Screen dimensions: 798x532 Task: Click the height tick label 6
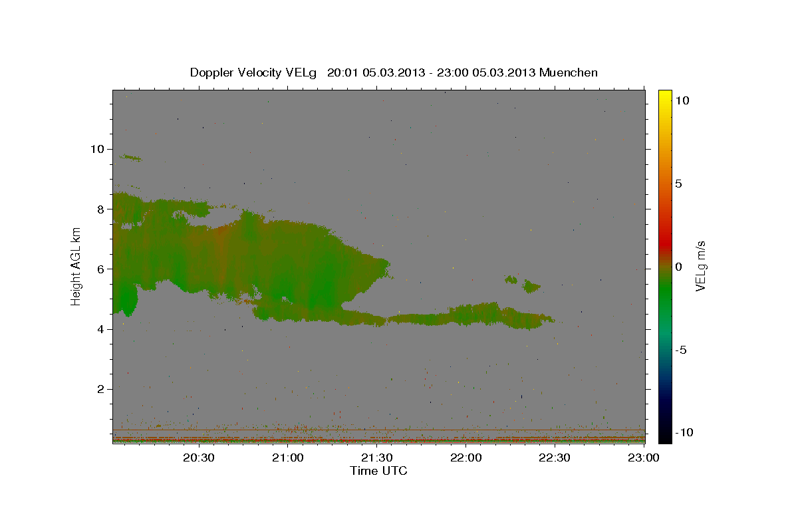(x=101, y=269)
